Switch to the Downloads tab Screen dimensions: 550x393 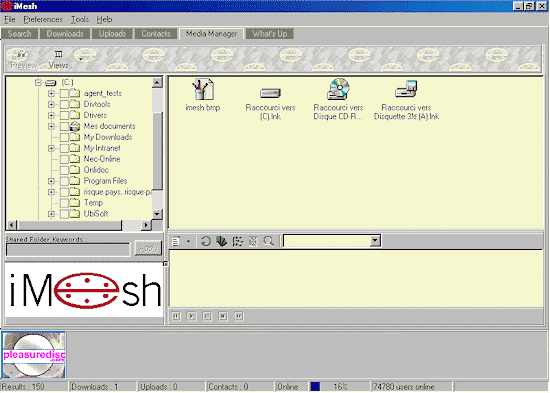65,34
